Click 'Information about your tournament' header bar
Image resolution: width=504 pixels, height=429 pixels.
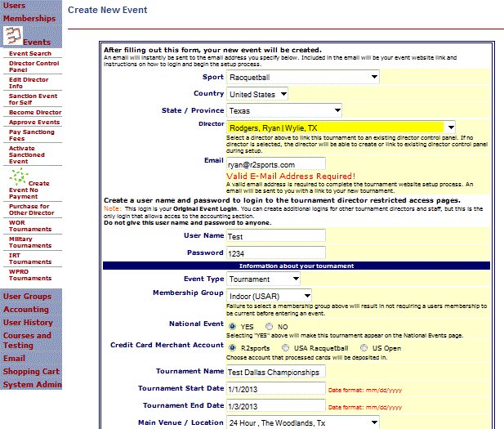coord(297,266)
